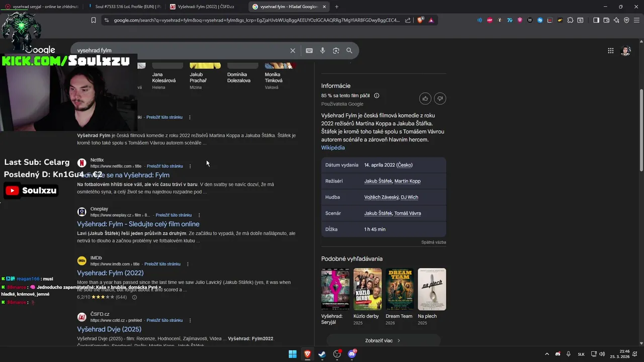Select Na plech poster thumbnail

[432, 289]
